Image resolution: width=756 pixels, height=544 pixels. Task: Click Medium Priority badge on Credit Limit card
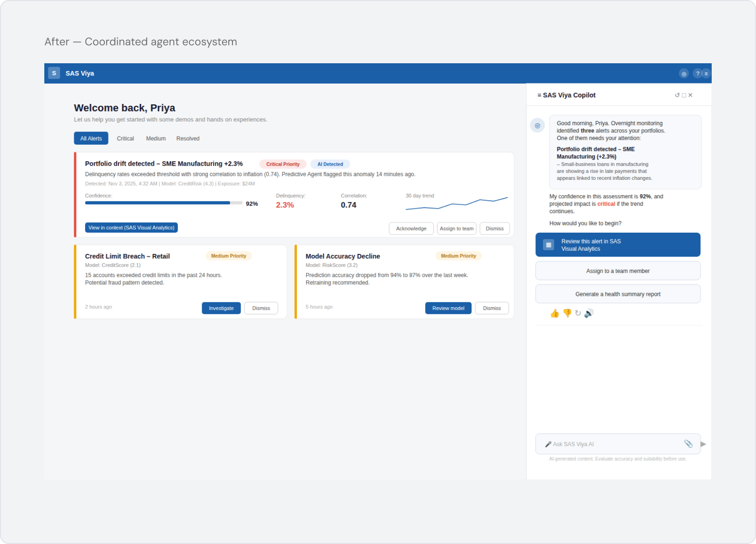(228, 256)
